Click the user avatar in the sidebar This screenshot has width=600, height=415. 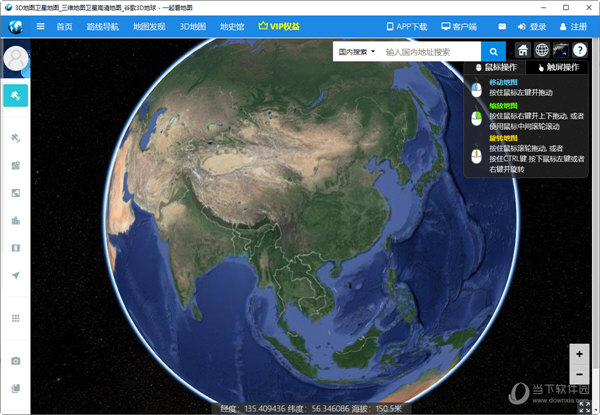point(16,59)
